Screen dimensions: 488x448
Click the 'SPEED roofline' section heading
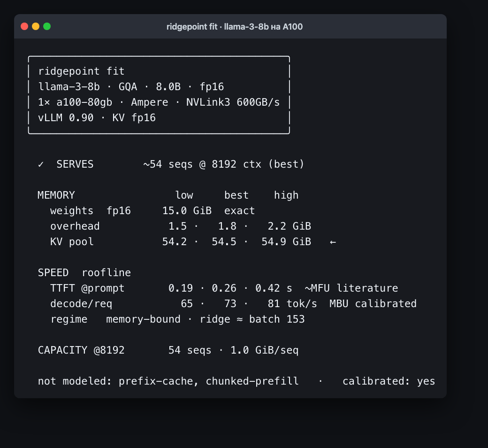point(84,273)
